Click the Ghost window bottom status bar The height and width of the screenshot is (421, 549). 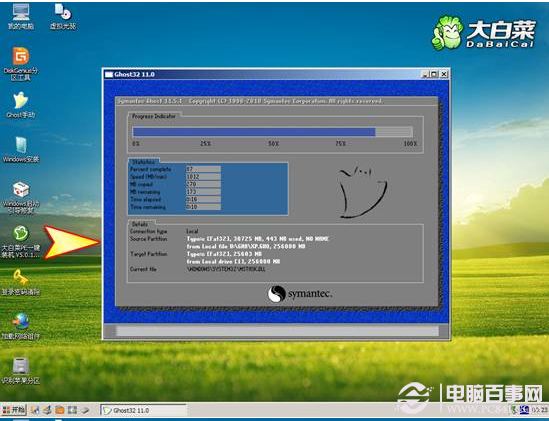point(277,331)
